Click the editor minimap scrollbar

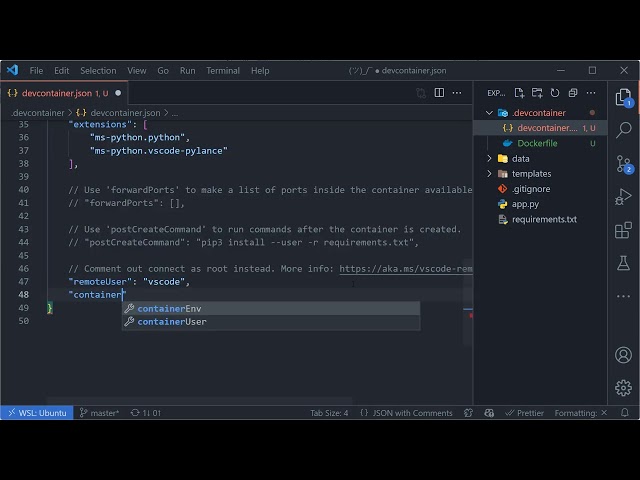(468, 302)
